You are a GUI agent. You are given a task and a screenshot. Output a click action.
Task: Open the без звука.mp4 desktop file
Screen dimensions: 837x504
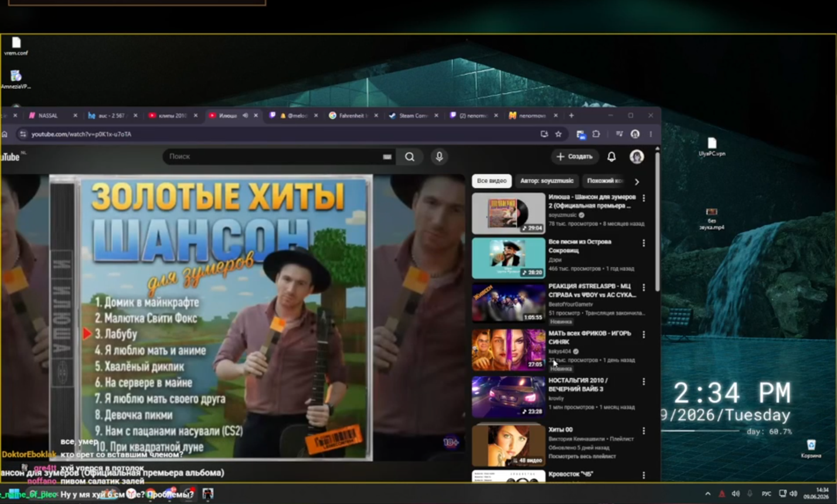[712, 219]
